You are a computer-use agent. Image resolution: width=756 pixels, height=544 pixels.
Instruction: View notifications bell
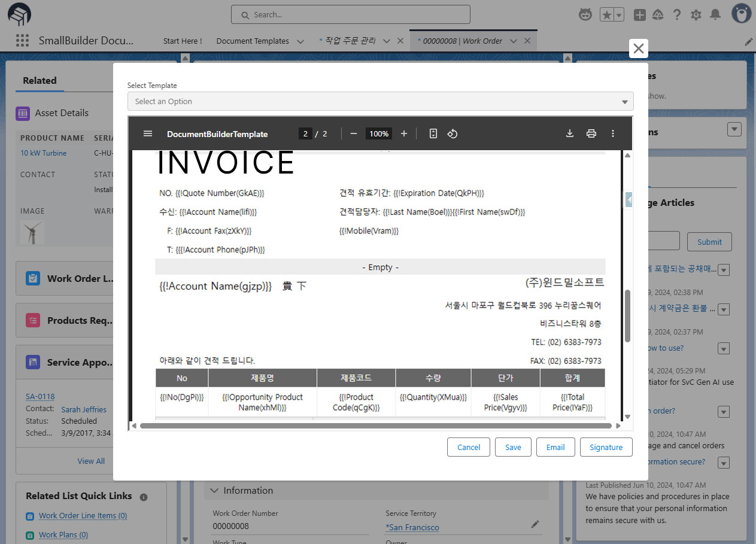[715, 15]
